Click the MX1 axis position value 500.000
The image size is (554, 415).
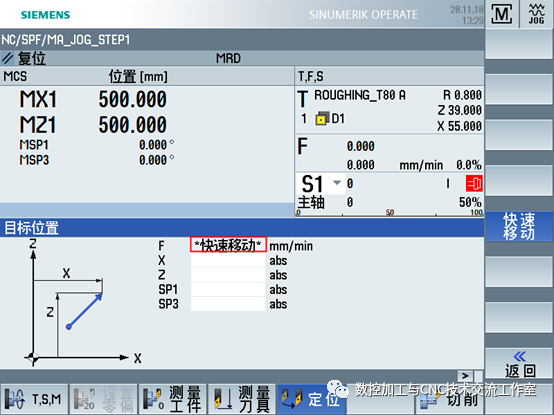[x=132, y=99]
